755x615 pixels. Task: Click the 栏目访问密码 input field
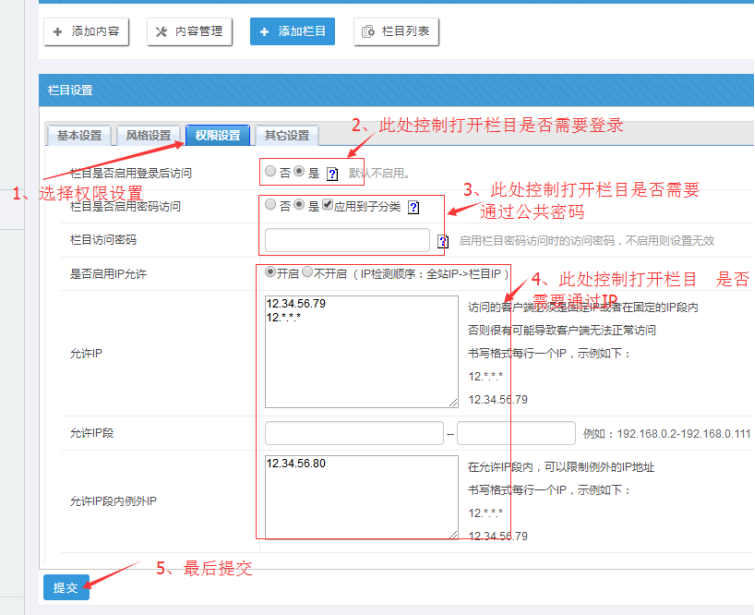pos(347,240)
